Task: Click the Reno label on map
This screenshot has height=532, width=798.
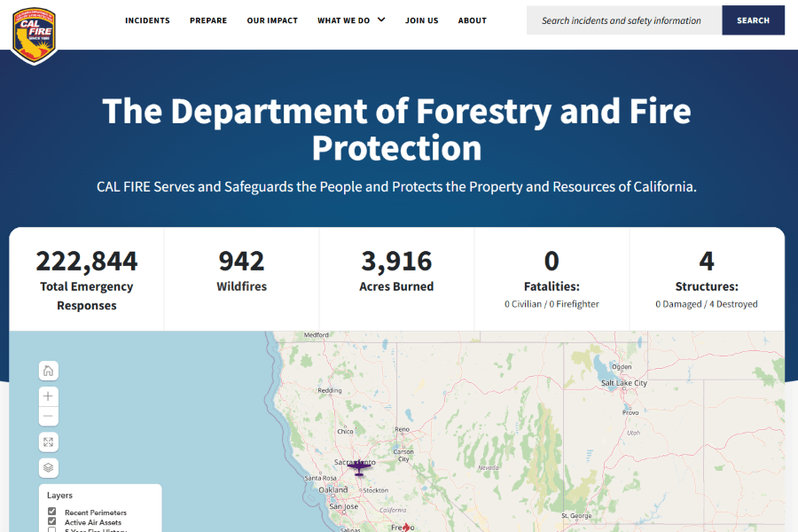Action: [402, 429]
